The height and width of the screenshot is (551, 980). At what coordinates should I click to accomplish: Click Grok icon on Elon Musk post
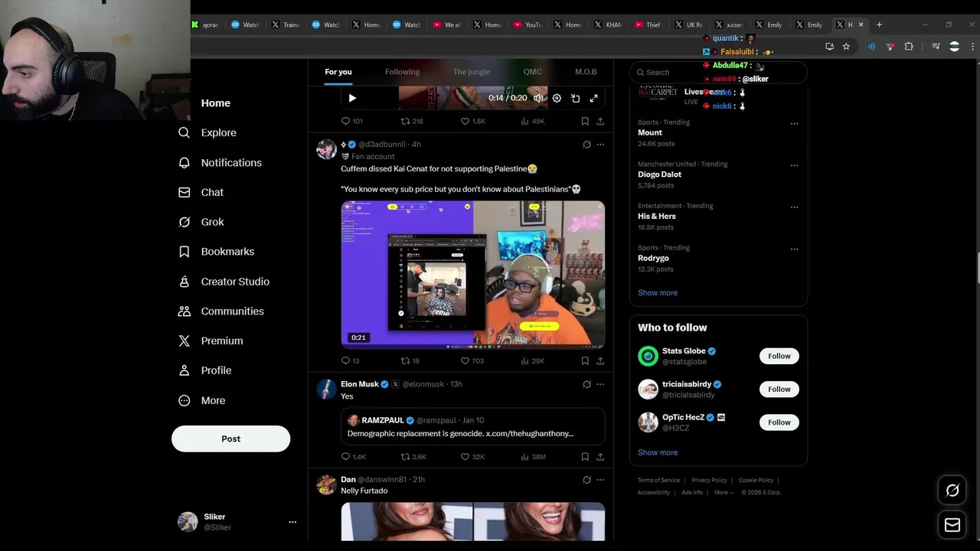(586, 384)
